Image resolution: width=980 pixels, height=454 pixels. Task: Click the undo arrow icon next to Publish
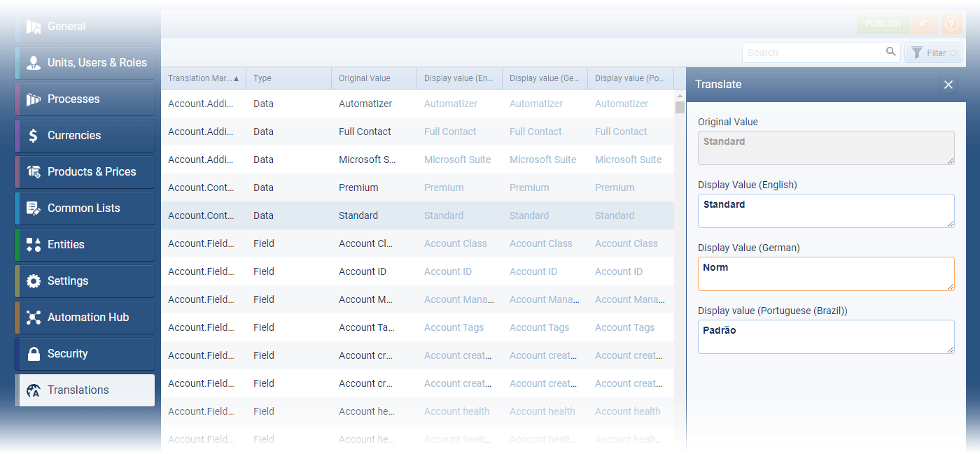pos(924,24)
